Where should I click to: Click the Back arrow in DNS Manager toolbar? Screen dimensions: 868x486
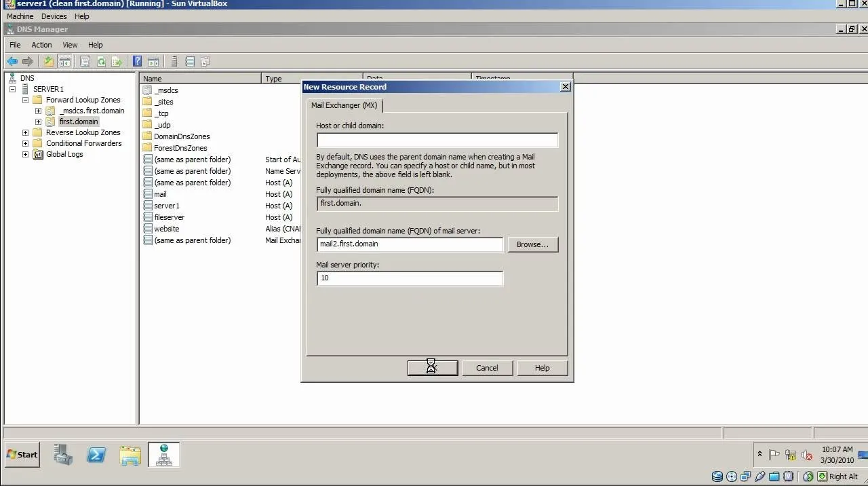click(12, 62)
